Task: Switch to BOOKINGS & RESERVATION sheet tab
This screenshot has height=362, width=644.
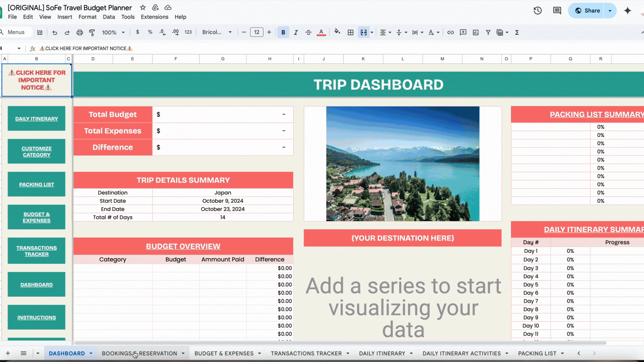Action: [140, 353]
